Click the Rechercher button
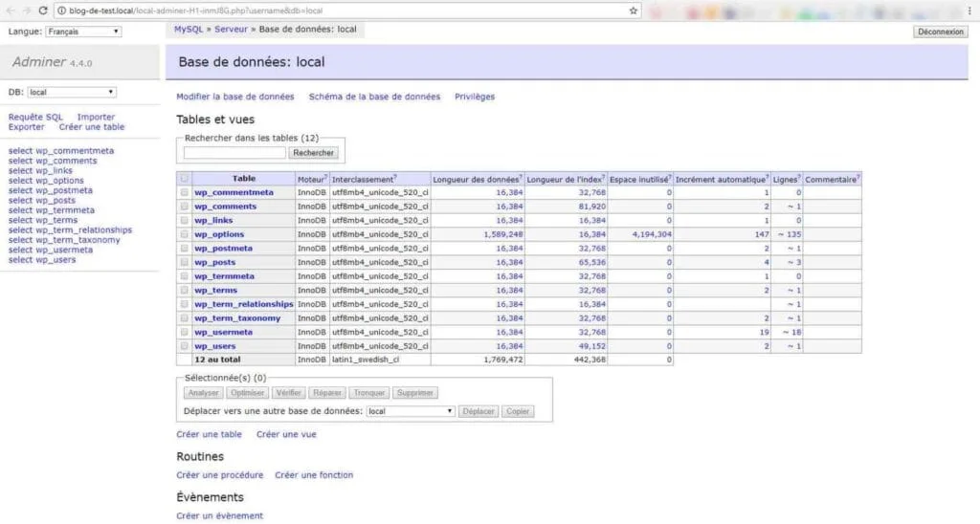The height and width of the screenshot is (524, 980). point(313,153)
